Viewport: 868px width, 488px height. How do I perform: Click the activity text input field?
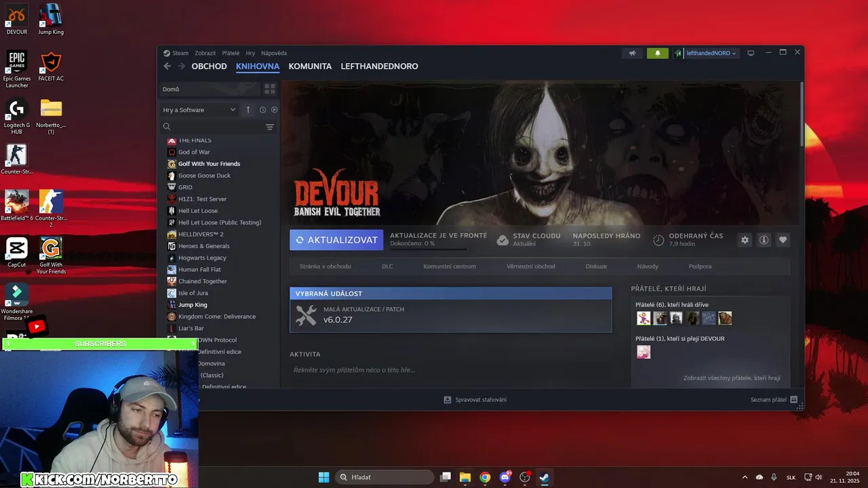(x=450, y=370)
